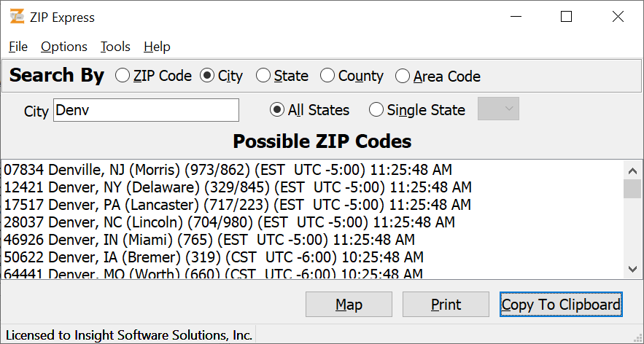644x344 pixels.
Task: Click the Print button
Action: click(446, 304)
